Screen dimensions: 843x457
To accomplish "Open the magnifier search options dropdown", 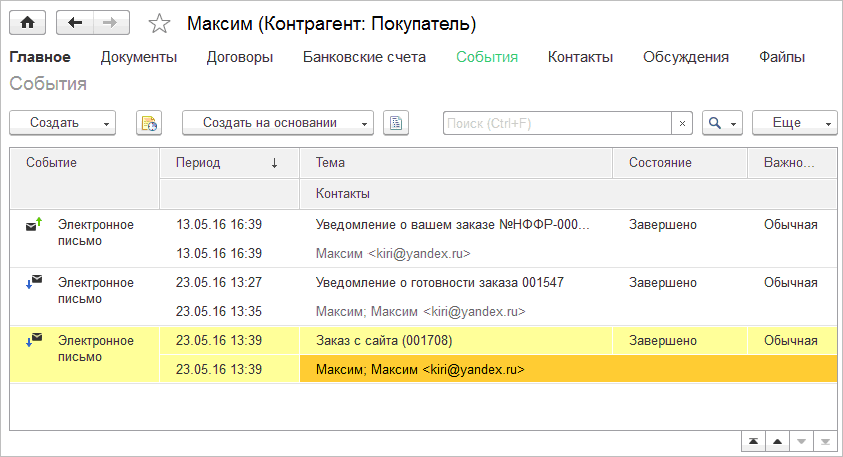I will click(x=722, y=123).
